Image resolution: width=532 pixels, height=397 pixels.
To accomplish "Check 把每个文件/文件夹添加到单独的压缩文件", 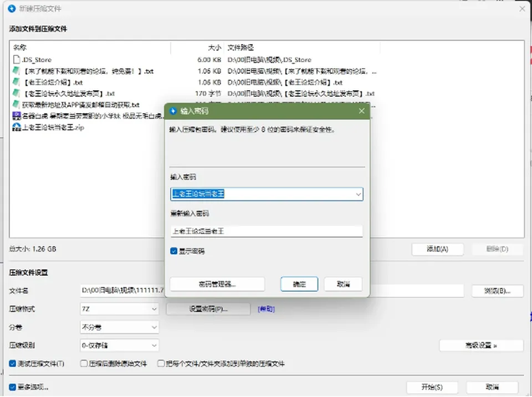I will [x=161, y=363].
